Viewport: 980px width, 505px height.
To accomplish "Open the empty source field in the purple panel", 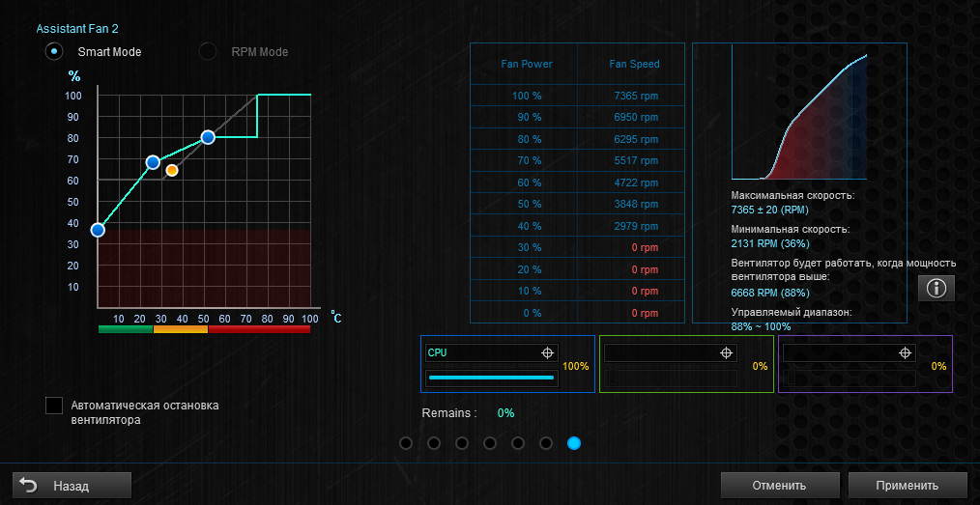I will pos(850,352).
